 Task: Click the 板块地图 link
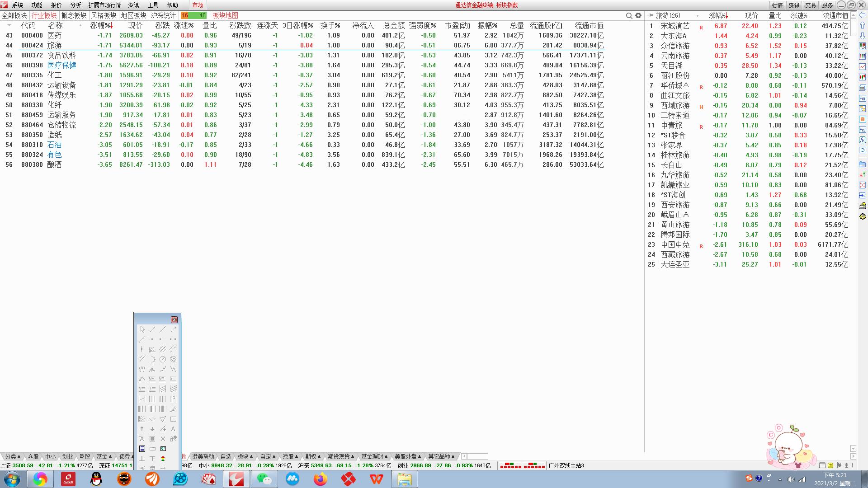click(225, 15)
